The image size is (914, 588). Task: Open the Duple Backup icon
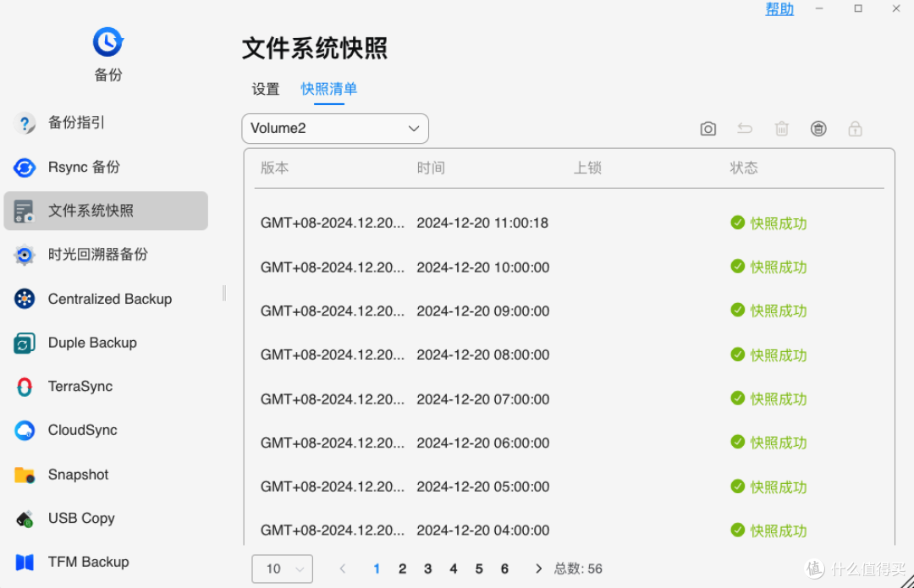[25, 343]
